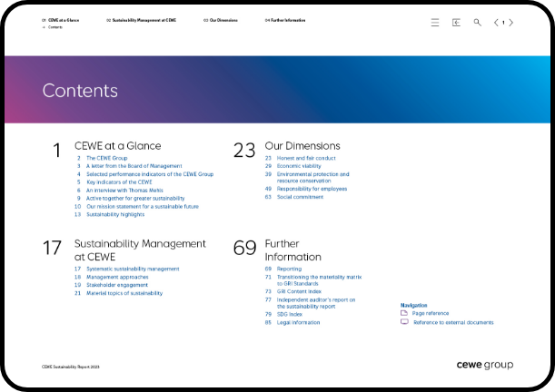
Task: Open '02 Sustainability Management at CEWE' tab
Action: click(x=141, y=20)
